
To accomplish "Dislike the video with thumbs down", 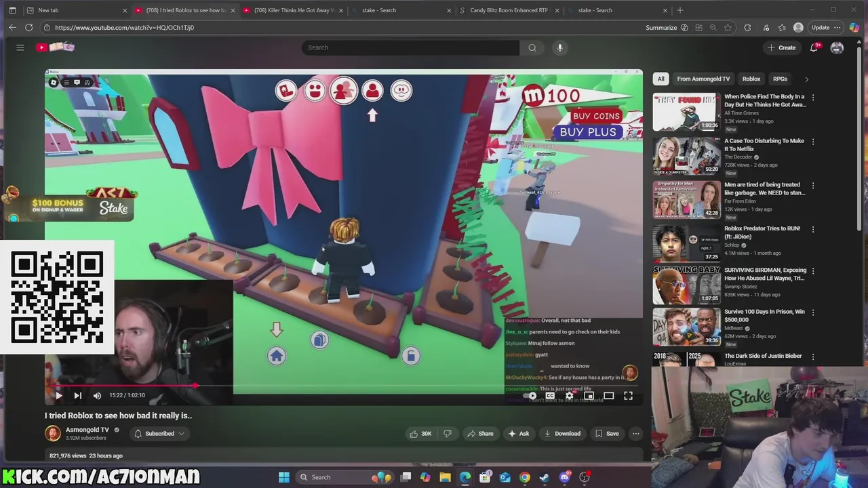I will click(448, 434).
